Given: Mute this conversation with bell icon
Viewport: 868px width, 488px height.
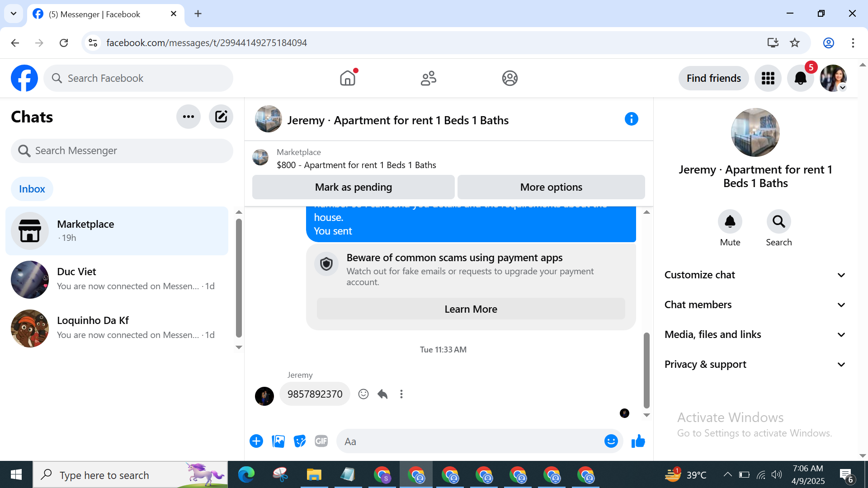Looking at the screenshot, I should tap(730, 221).
